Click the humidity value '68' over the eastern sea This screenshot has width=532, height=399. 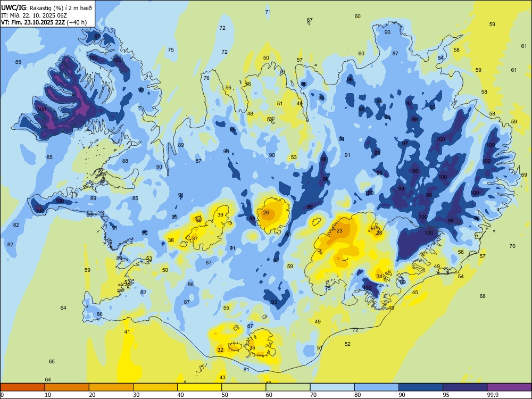point(483,296)
